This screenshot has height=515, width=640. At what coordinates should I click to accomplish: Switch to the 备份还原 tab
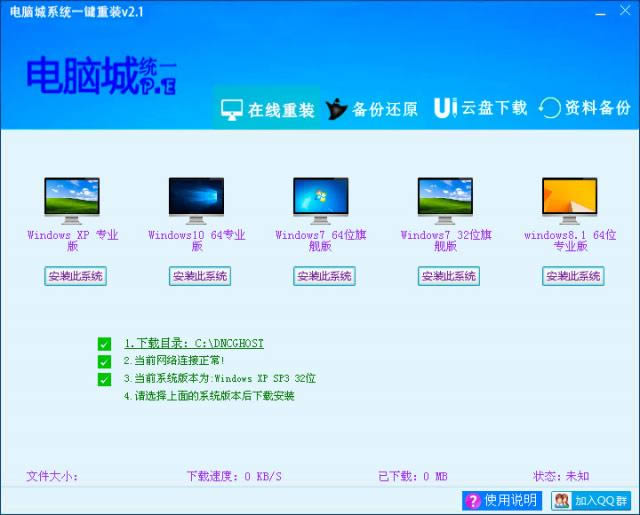pyautogui.click(x=372, y=109)
